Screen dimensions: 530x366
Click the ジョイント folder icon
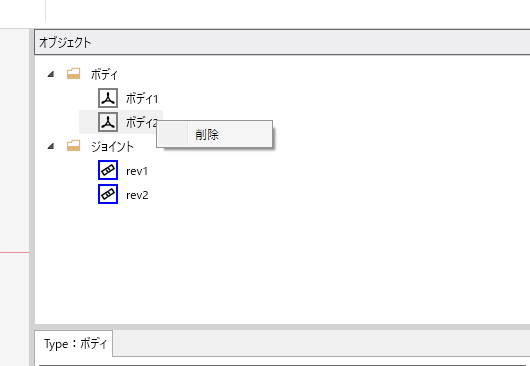[73, 146]
